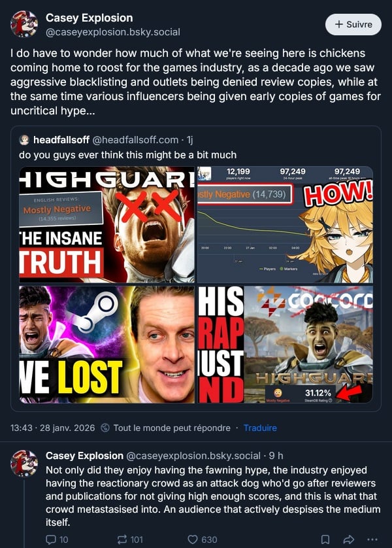Screen dimensions: 392x548
Task: Click the reply-permission icon beside 'Tout le monde'
Action: pyautogui.click(x=105, y=428)
